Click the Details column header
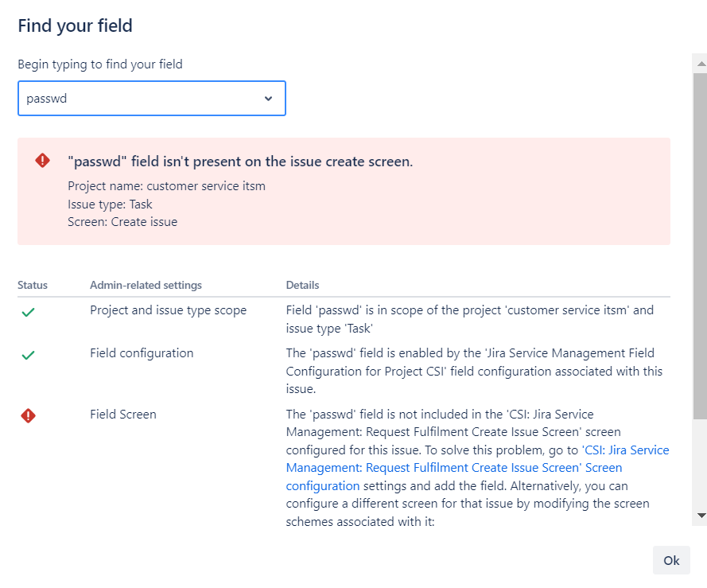The width and height of the screenshot is (707, 588). (x=302, y=285)
